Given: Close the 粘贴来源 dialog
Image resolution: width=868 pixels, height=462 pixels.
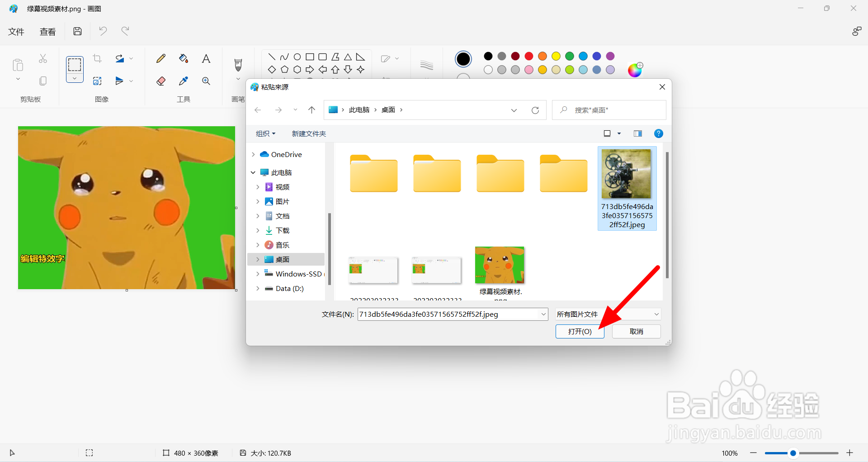Looking at the screenshot, I should pyautogui.click(x=662, y=87).
